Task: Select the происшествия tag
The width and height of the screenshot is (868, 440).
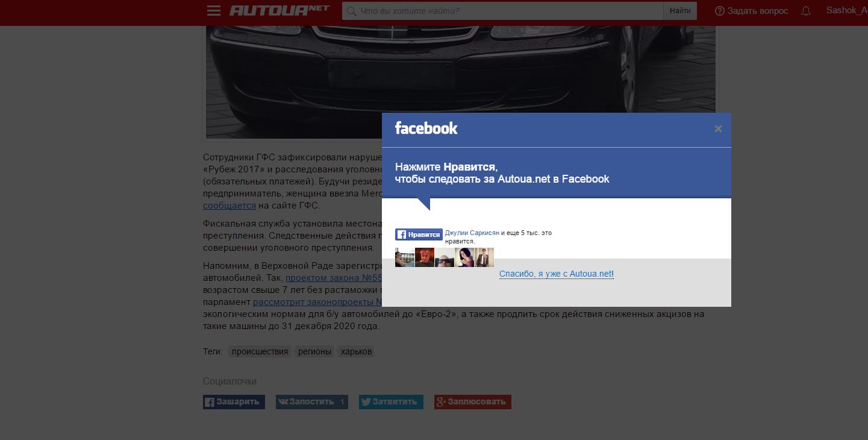Action: pos(260,351)
